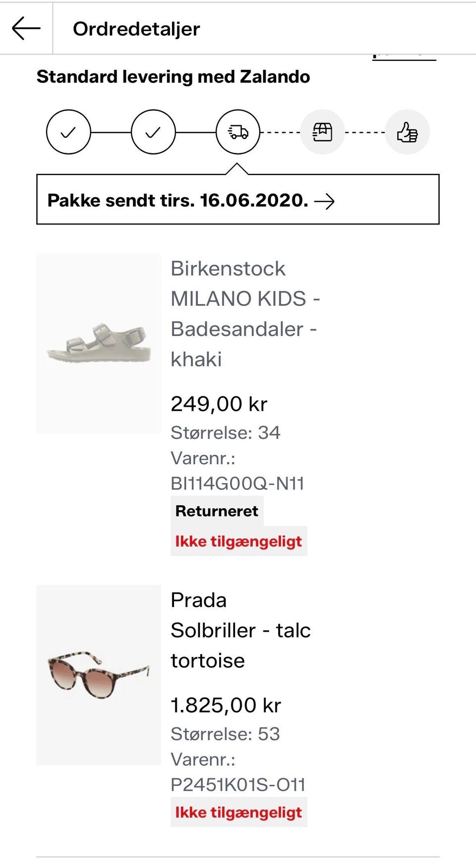Click the second completed checkmark step
Viewport: 476px width, 868px height.
(153, 132)
